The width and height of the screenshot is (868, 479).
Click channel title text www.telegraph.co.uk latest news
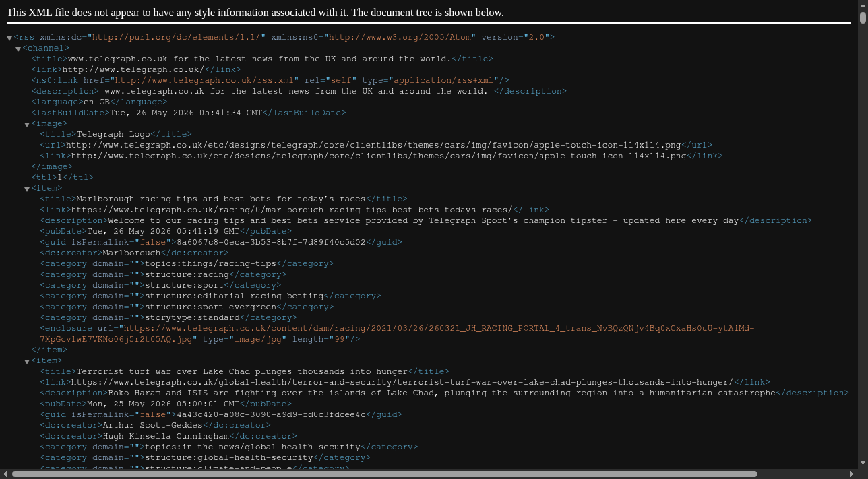pyautogui.click(x=259, y=59)
